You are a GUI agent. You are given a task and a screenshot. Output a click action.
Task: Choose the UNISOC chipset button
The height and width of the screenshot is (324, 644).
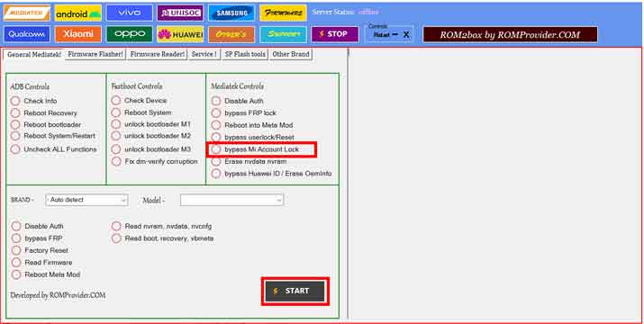click(x=181, y=13)
